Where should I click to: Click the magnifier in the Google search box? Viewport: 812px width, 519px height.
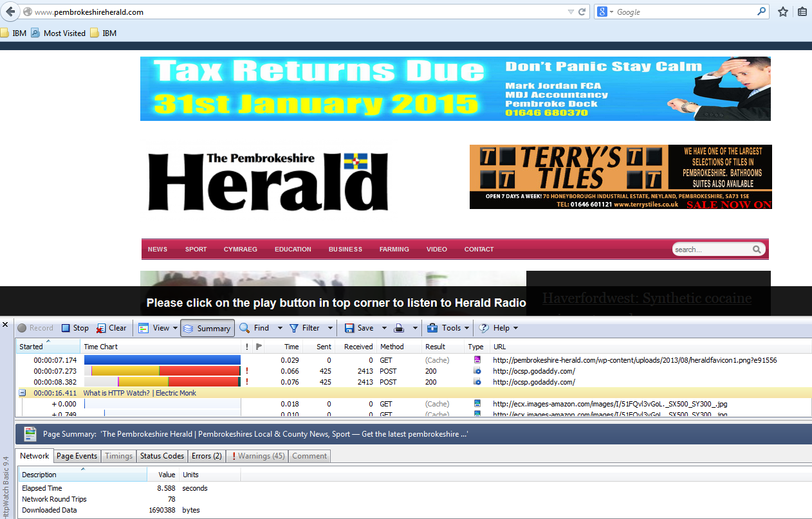pos(762,12)
